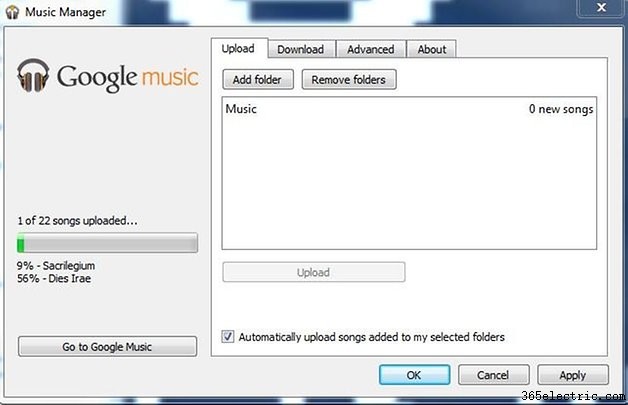Click the Google Music headphones logo
Screen dimensions: 628x405
tap(33, 75)
